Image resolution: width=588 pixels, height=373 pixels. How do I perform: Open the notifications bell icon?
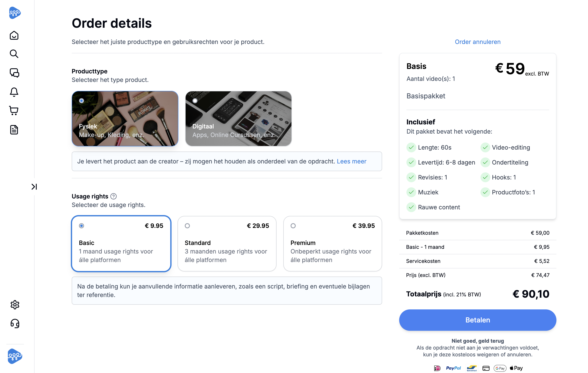14,92
